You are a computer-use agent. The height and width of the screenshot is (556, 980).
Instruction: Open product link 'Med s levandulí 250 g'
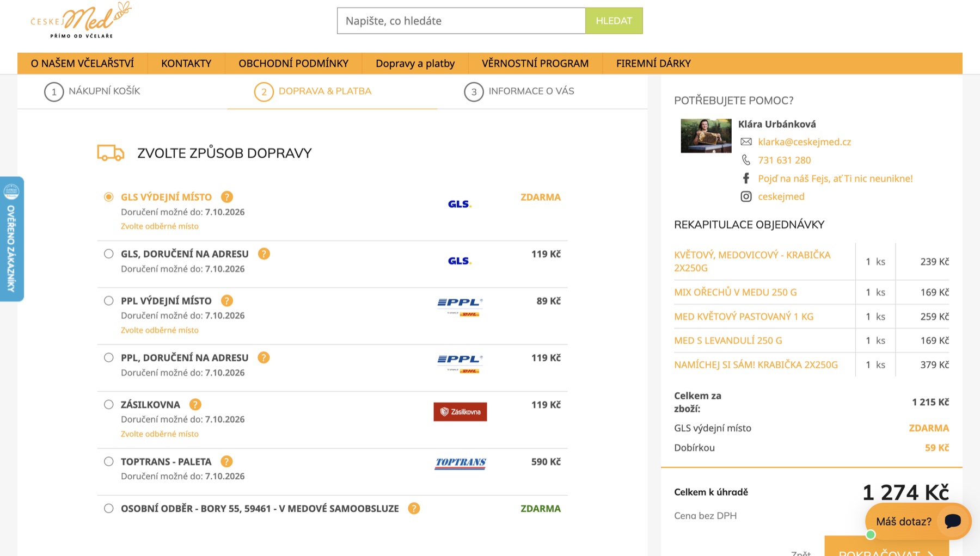pyautogui.click(x=728, y=341)
